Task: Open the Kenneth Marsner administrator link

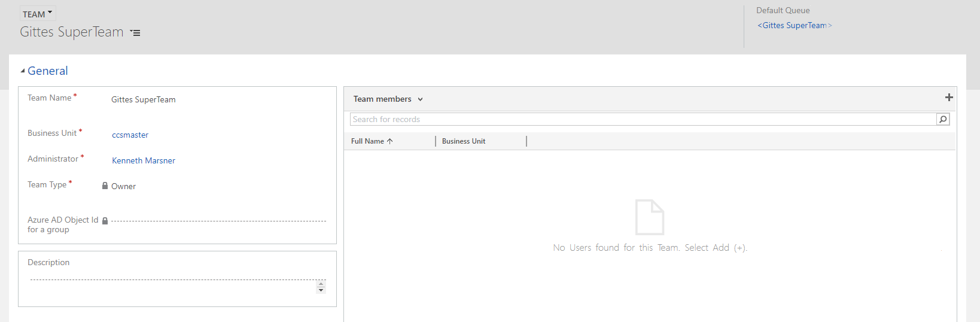Action: [144, 160]
